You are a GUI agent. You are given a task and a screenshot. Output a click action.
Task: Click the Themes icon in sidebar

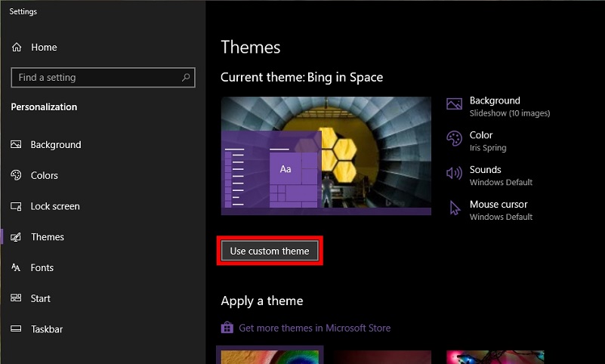click(16, 237)
